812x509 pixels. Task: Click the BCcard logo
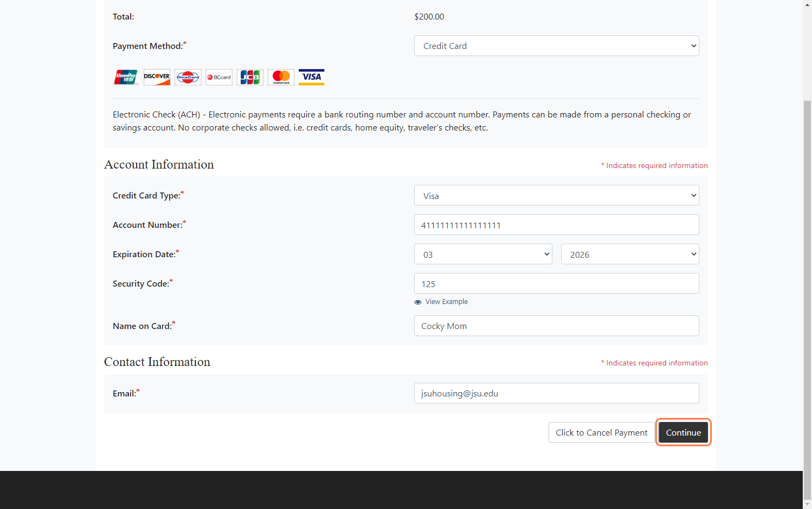[219, 77]
